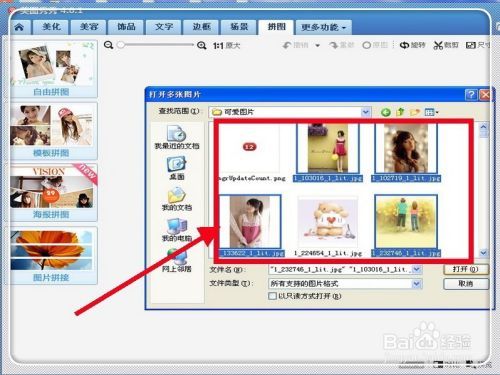Switch to the 饰品 tab
Screen dimensions: 500x375
click(126, 27)
